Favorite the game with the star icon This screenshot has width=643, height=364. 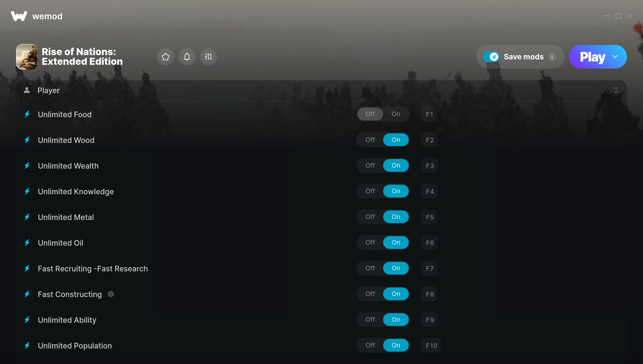[x=166, y=57]
